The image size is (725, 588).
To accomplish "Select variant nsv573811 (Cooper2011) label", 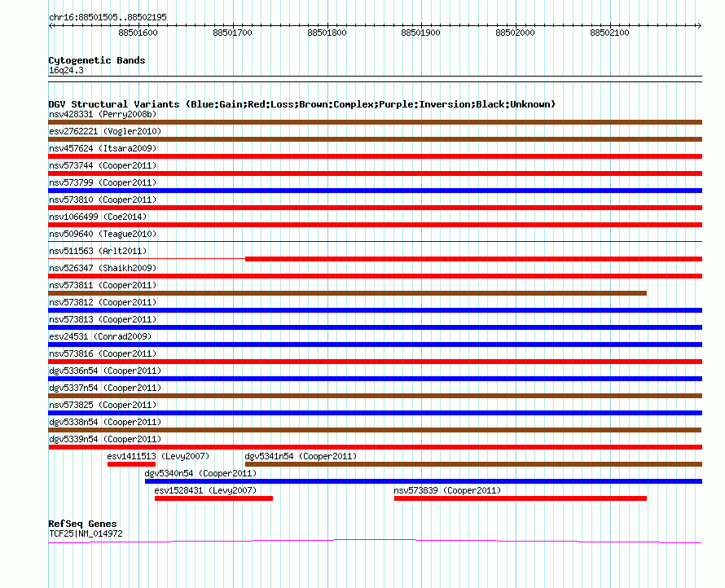I will tap(103, 285).
